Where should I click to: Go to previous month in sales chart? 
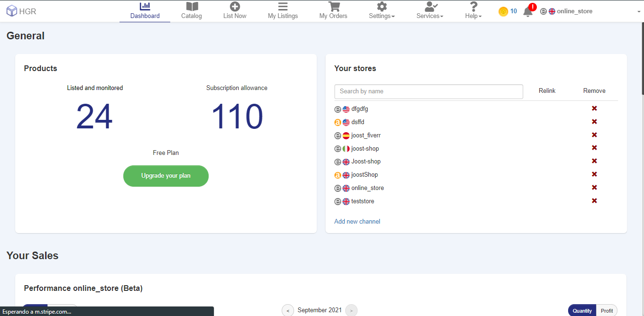click(x=288, y=310)
